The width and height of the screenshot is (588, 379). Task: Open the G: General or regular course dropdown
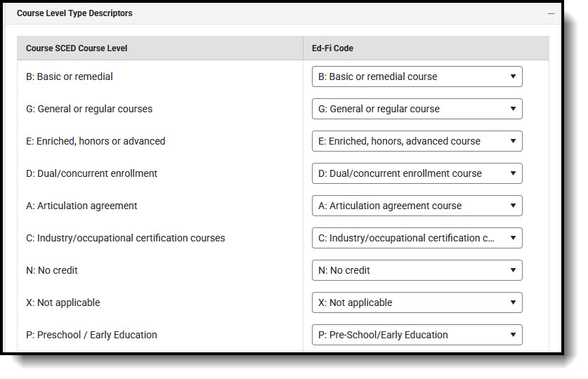click(x=417, y=109)
